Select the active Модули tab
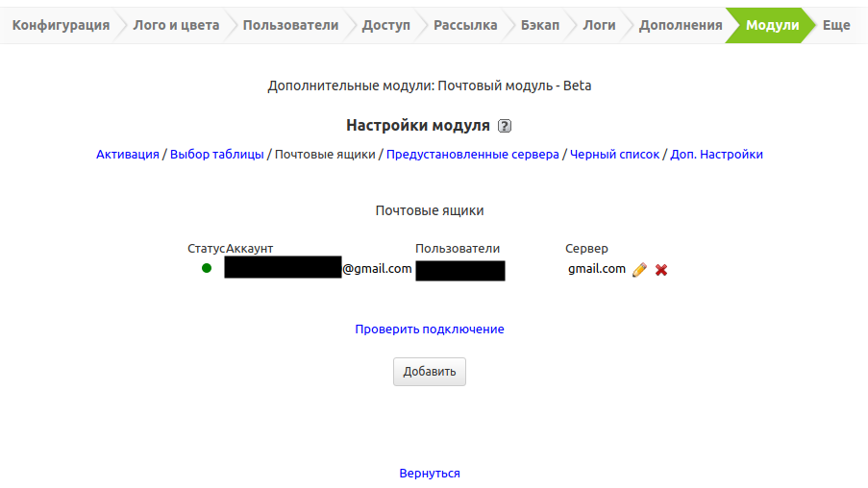This screenshot has width=868, height=488. click(x=772, y=25)
